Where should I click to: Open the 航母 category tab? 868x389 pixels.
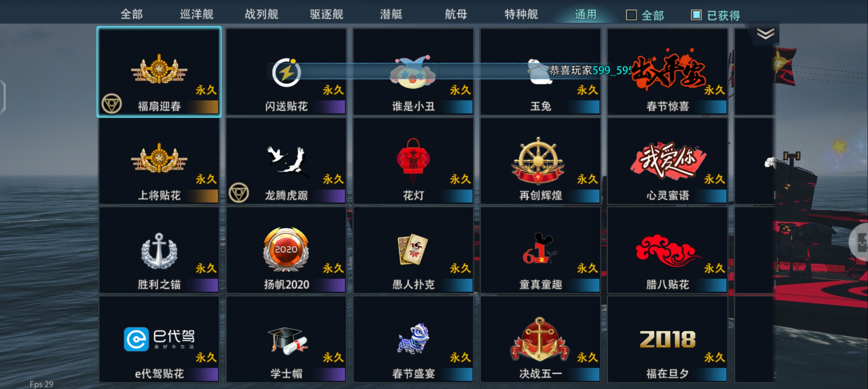pyautogui.click(x=456, y=14)
